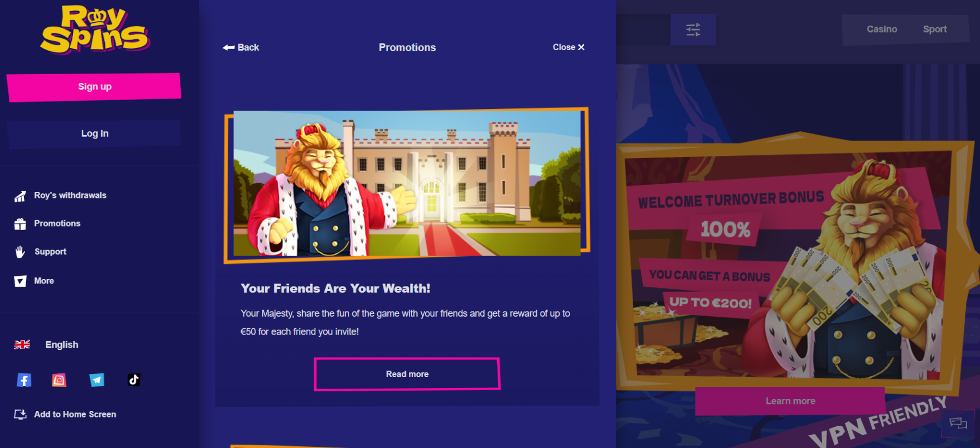
Task: Click the Promotions gift icon
Action: (20, 223)
